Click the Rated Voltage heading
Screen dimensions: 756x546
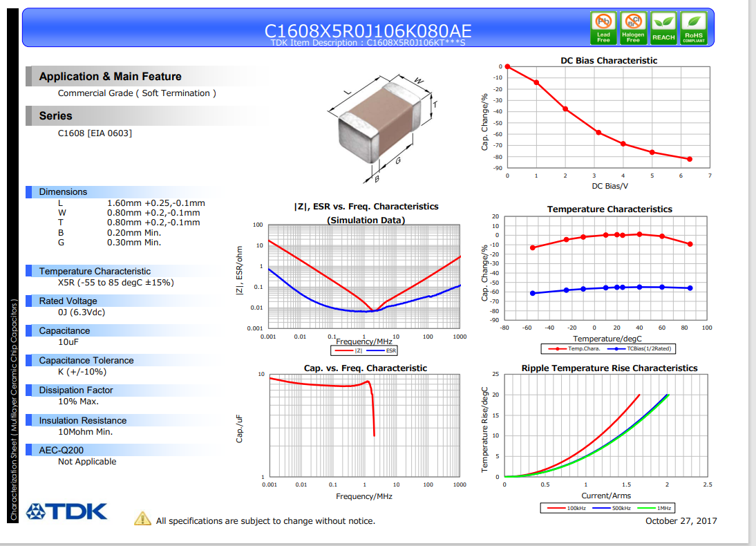(68, 301)
